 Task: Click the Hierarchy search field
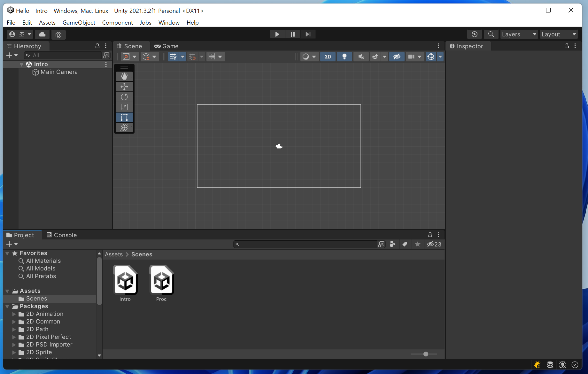pos(63,55)
